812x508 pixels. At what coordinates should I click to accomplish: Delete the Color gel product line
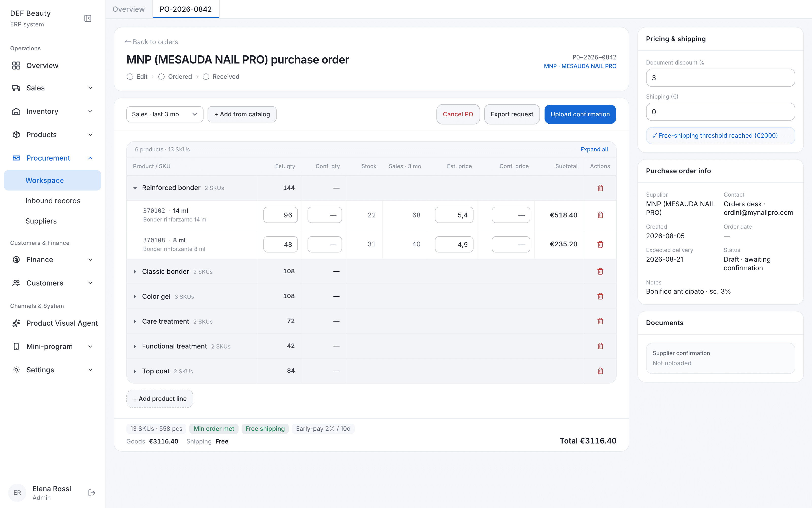(x=600, y=296)
